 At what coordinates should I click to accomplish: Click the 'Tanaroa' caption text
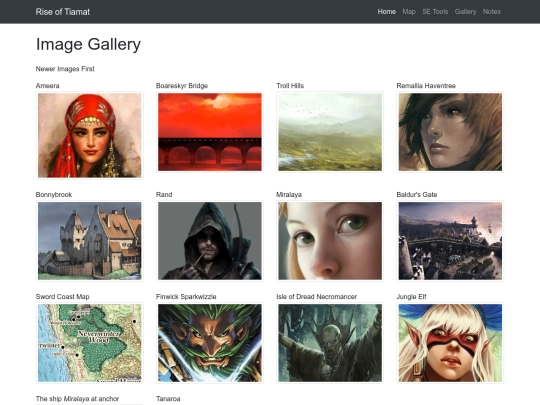click(168, 398)
